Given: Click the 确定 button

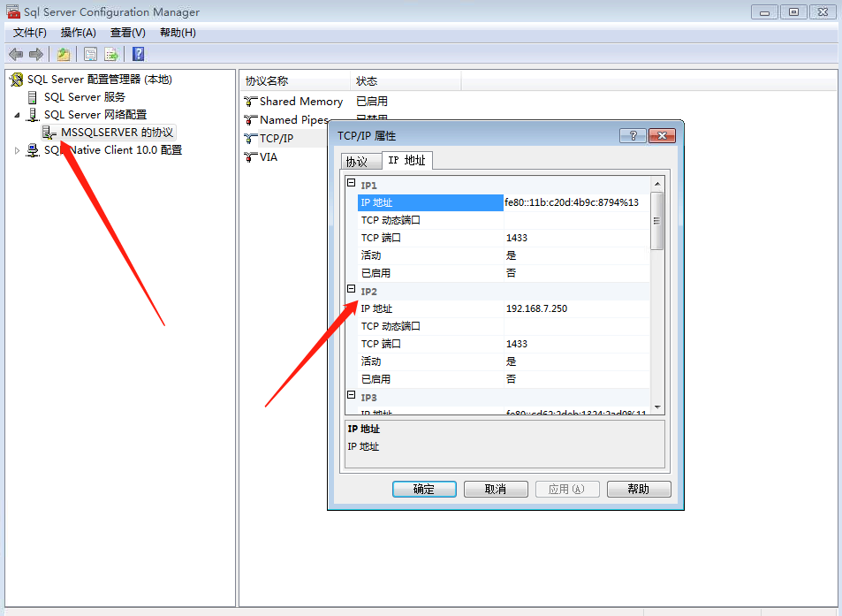Looking at the screenshot, I should [423, 489].
